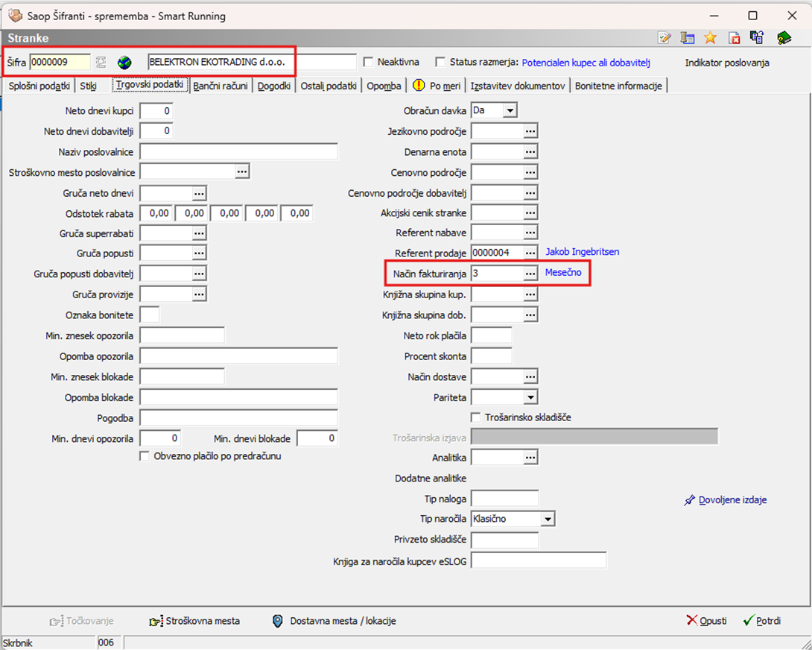Click the refresh icon beside the Šifra field
Viewport: 812px width, 650px height.
tap(101, 63)
